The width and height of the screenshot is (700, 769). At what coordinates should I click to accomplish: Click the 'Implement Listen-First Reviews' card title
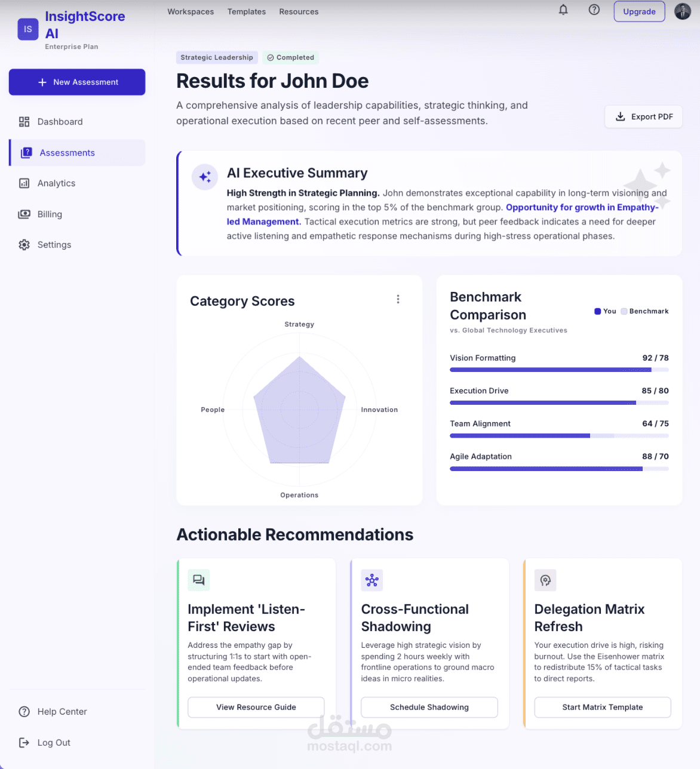(246, 618)
